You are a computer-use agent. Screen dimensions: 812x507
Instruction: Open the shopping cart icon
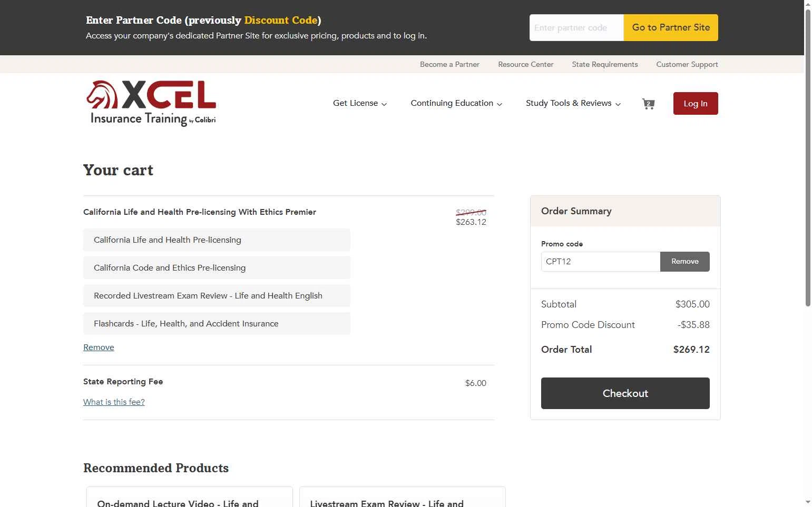click(648, 104)
